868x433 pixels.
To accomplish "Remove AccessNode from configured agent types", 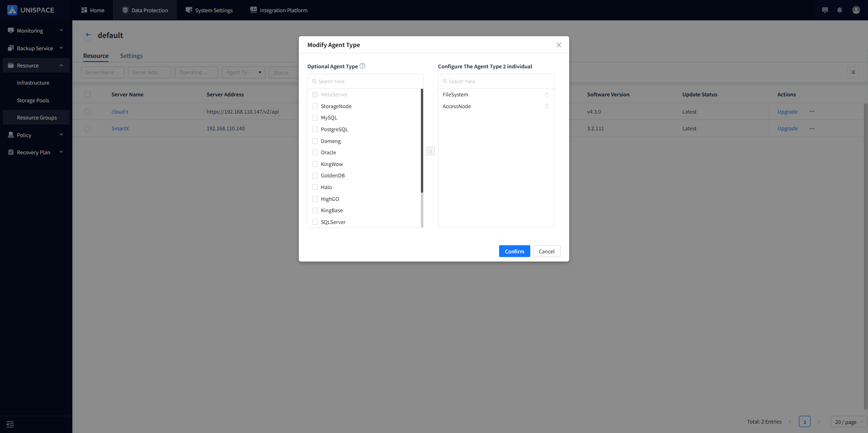I will (x=547, y=106).
